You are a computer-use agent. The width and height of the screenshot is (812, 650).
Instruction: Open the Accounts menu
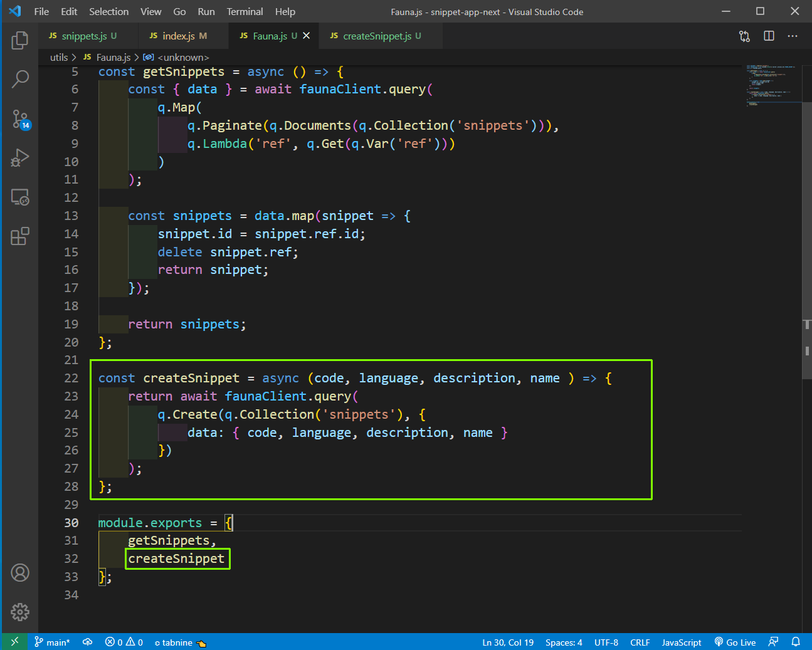coord(20,573)
